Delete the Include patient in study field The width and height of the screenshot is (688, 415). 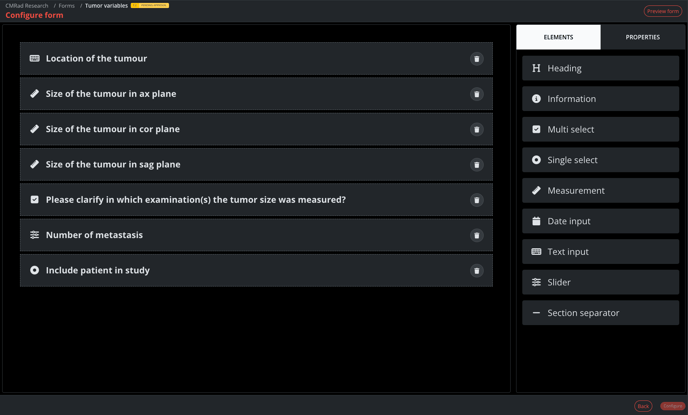click(x=477, y=271)
